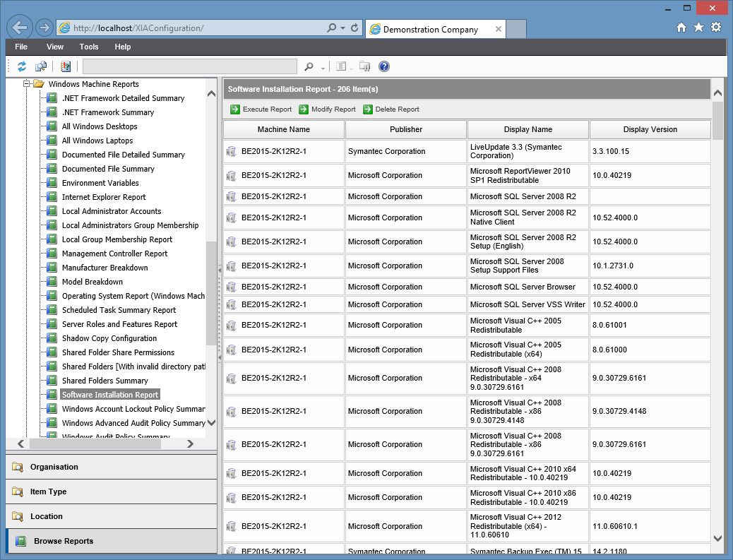Switch to the Demonstration Company tab
This screenshot has width=733, height=560.
(435, 29)
